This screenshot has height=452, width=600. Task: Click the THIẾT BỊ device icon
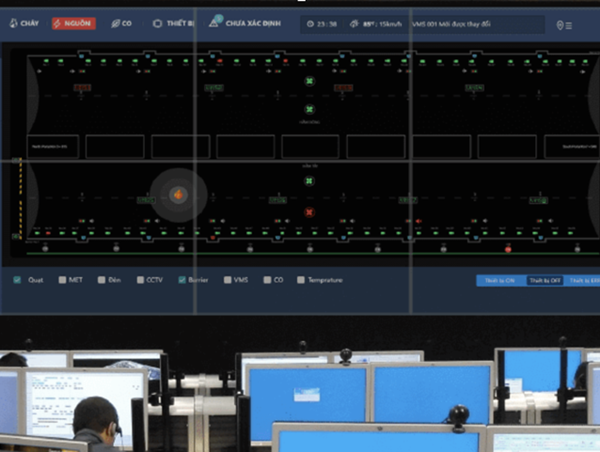coord(158,23)
